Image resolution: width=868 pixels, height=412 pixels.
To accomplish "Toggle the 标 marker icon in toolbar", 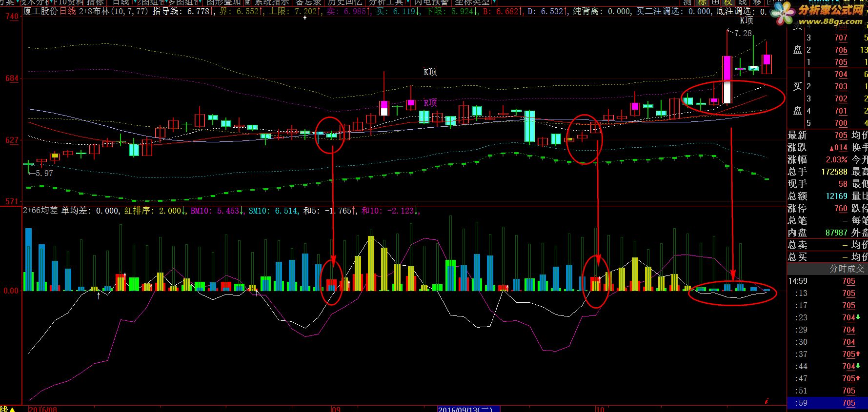I will tap(701, 2).
